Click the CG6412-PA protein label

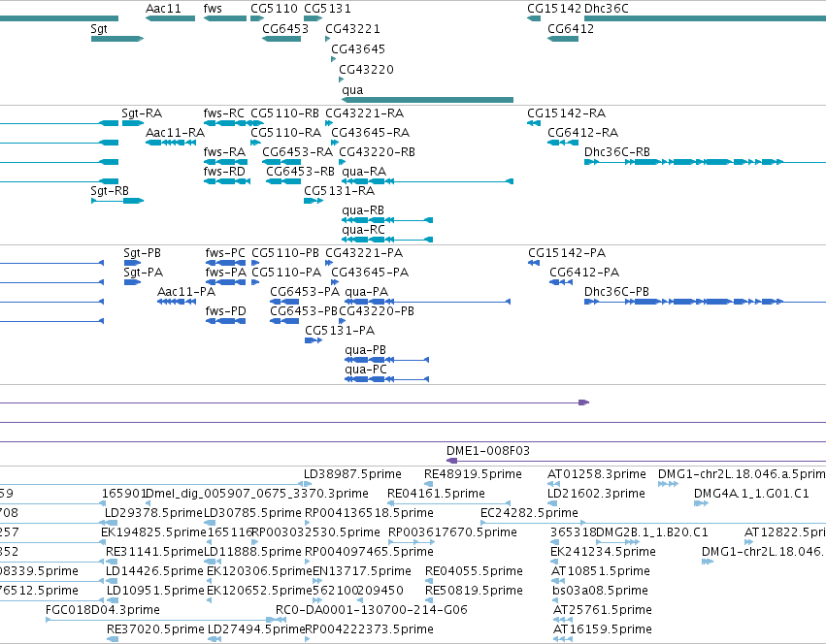(x=584, y=273)
